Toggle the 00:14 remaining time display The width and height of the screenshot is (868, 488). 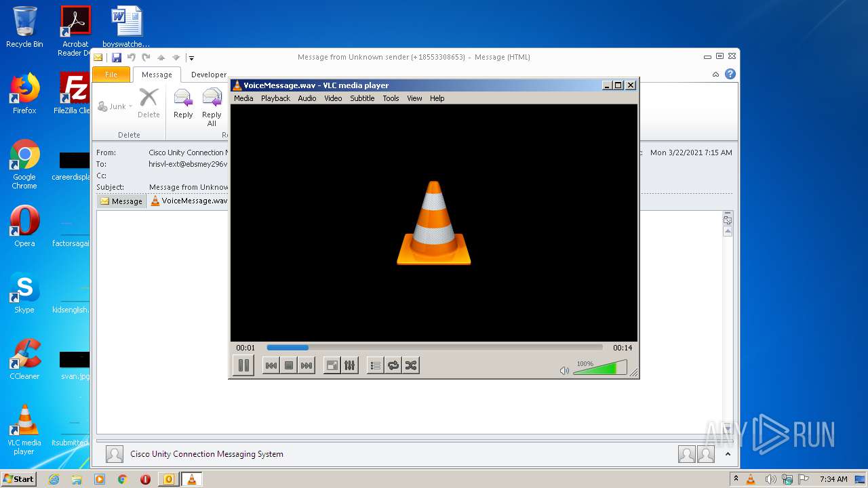click(x=623, y=348)
